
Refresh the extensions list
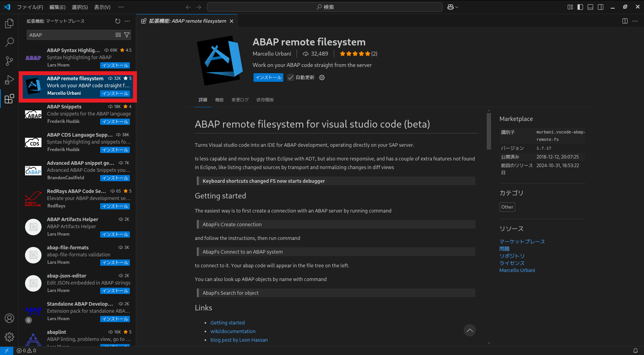pyautogui.click(x=117, y=21)
